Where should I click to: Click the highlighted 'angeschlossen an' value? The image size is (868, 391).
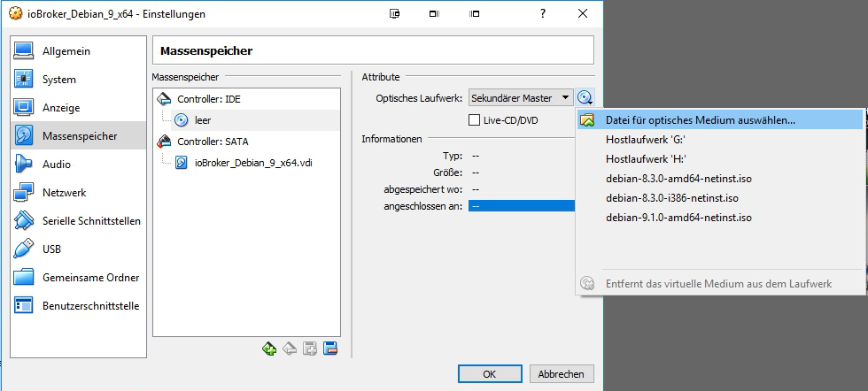tap(522, 206)
